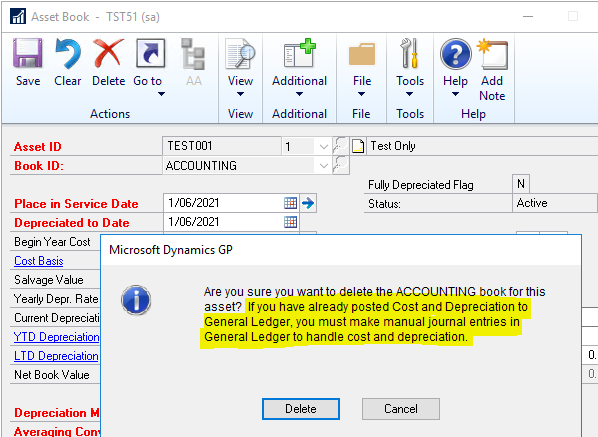Image resolution: width=598 pixels, height=437 pixels.
Task: Open the Book ID ACCOUNTING dropdown
Action: pos(323,165)
